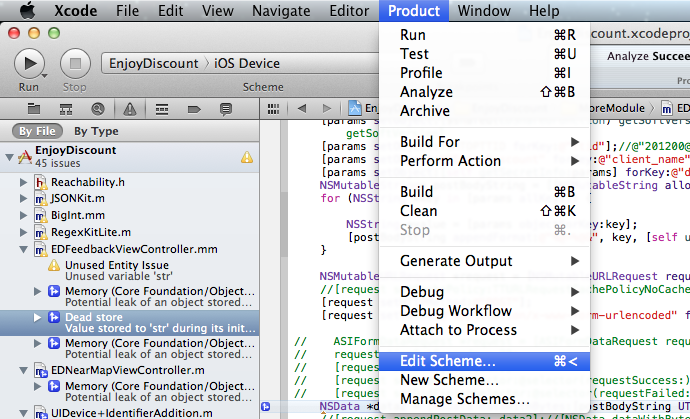Switch issue grouping to By Type
690x419 pixels.
click(96, 131)
